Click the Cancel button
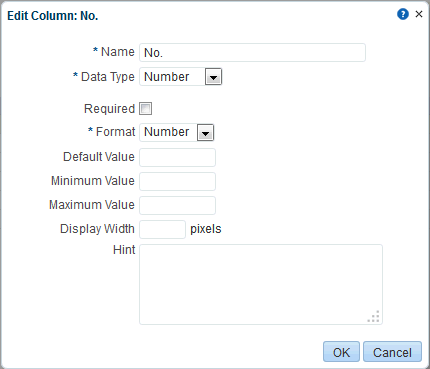Screen dimensions: 430x369 click(392, 352)
